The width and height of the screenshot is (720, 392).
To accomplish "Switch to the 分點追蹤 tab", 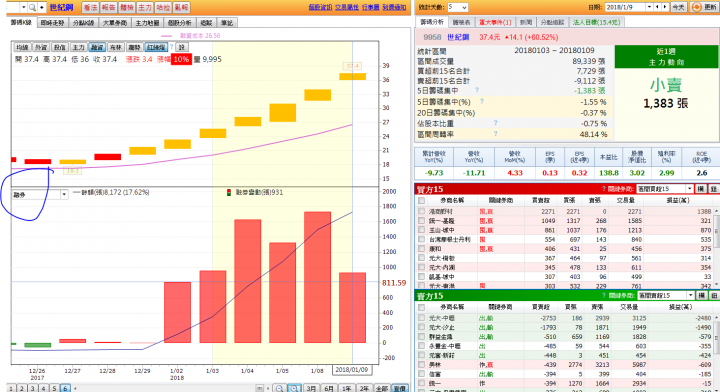I will 552,22.
